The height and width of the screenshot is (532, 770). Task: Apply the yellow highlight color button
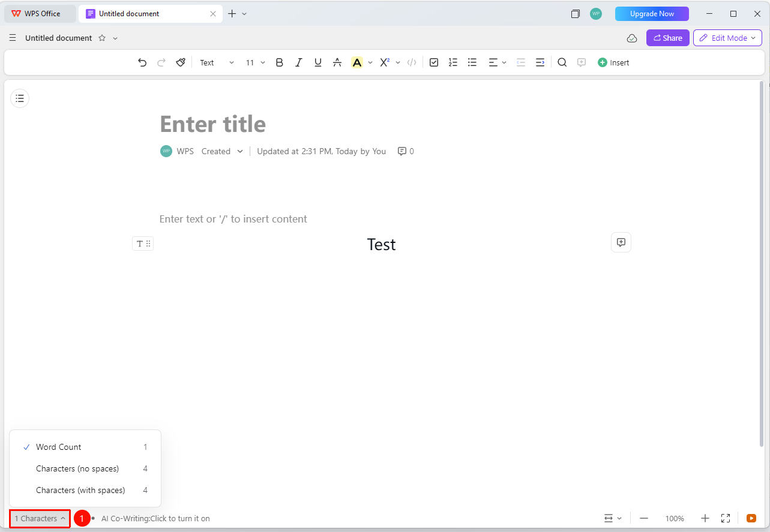click(x=357, y=62)
